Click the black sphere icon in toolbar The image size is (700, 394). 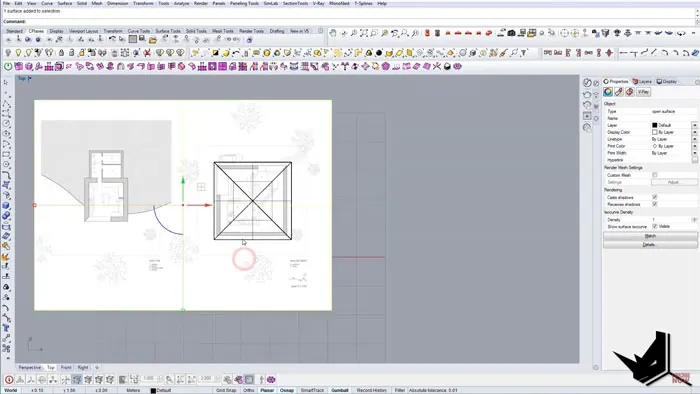coord(379,53)
